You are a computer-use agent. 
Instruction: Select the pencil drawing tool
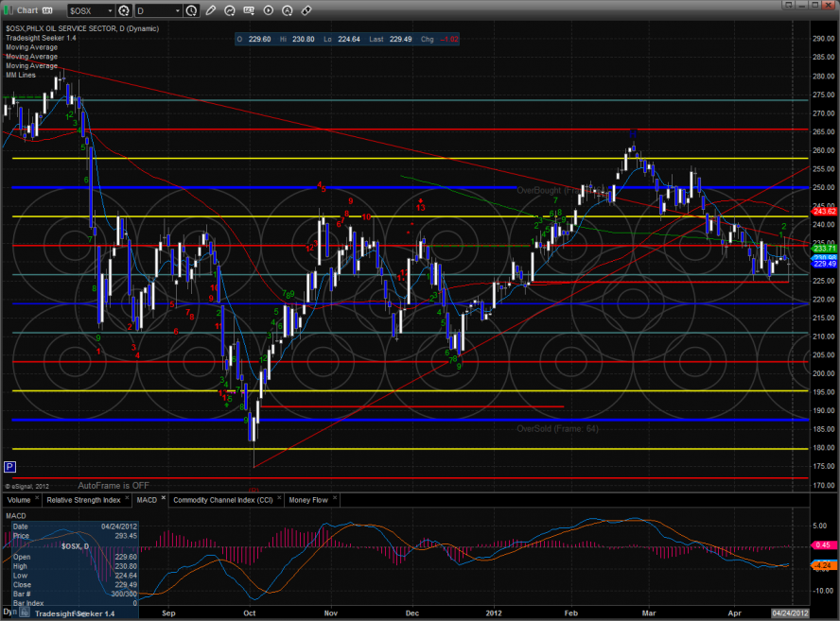pyautogui.click(x=210, y=11)
